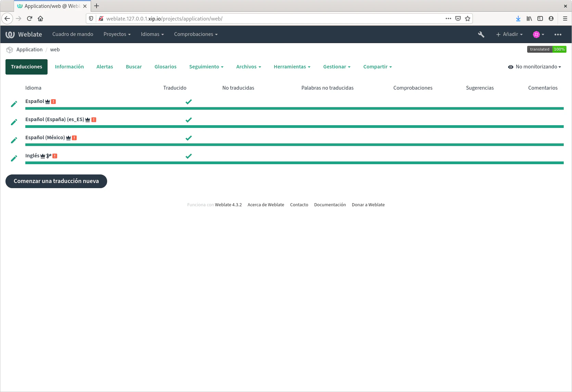Expand the Proyectos dropdown menu

[x=117, y=34]
